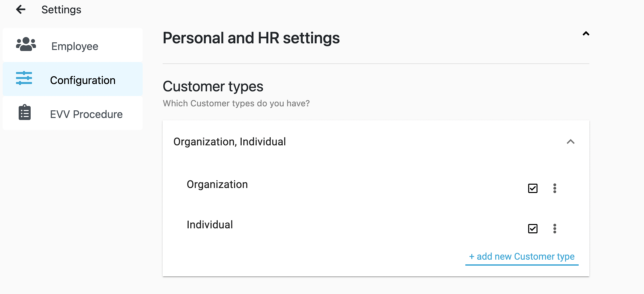This screenshot has width=644, height=294.
Task: Collapse the Personal and HR settings section
Action: click(586, 34)
